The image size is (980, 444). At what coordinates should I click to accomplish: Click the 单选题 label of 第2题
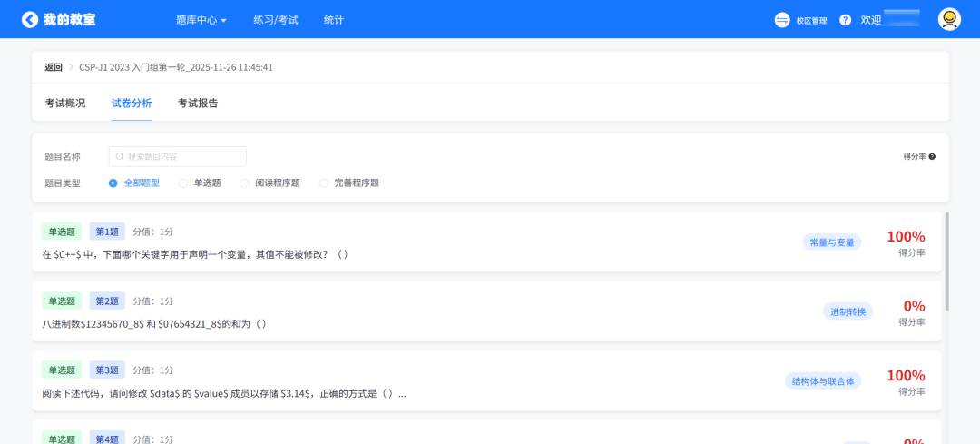62,301
